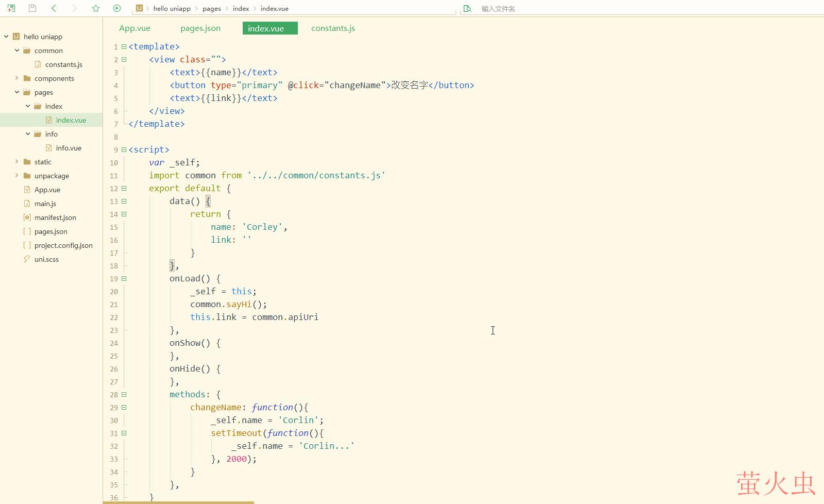Select the unpackage folder in tree
This screenshot has height=504, width=824.
click(x=52, y=176)
